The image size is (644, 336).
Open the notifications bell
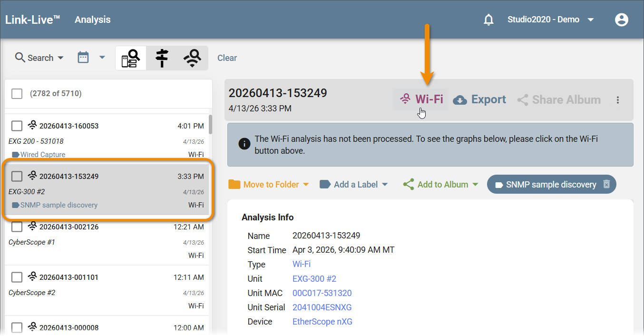point(488,20)
